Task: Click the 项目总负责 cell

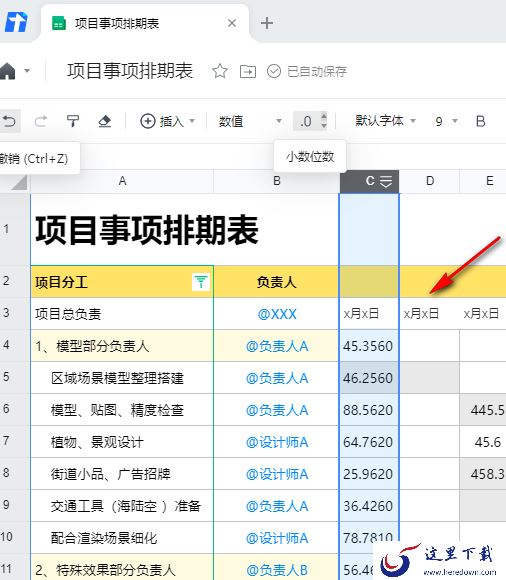Action: (122, 314)
